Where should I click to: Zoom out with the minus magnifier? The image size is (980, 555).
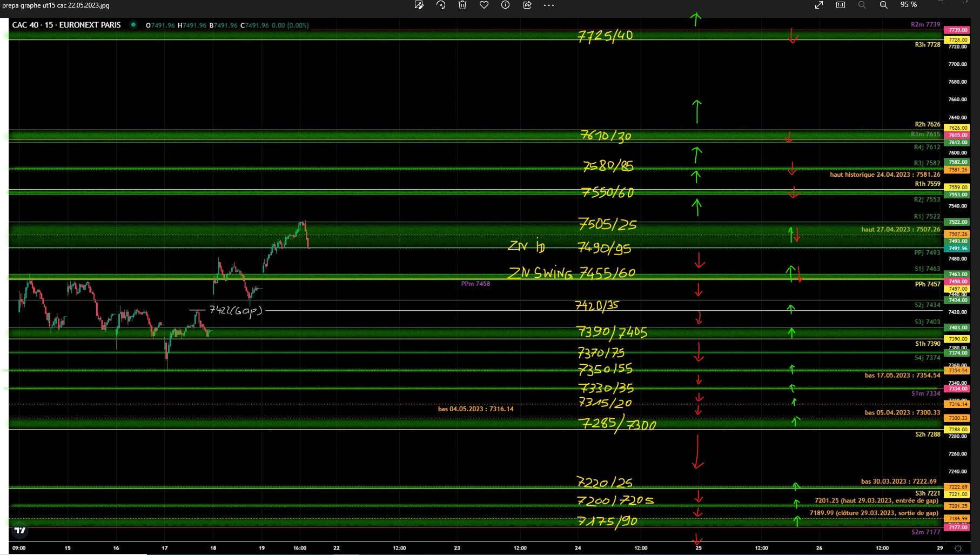[x=862, y=5]
